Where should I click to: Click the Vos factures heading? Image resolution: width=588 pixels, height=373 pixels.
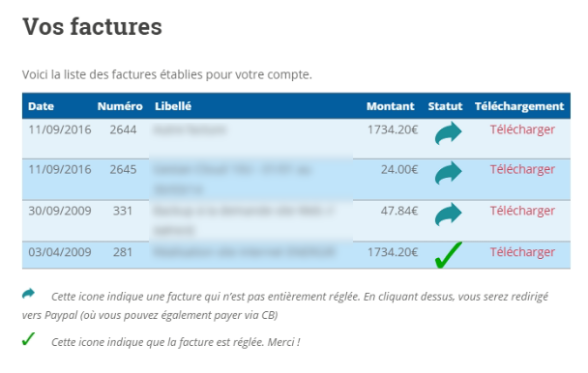pyautogui.click(x=92, y=27)
